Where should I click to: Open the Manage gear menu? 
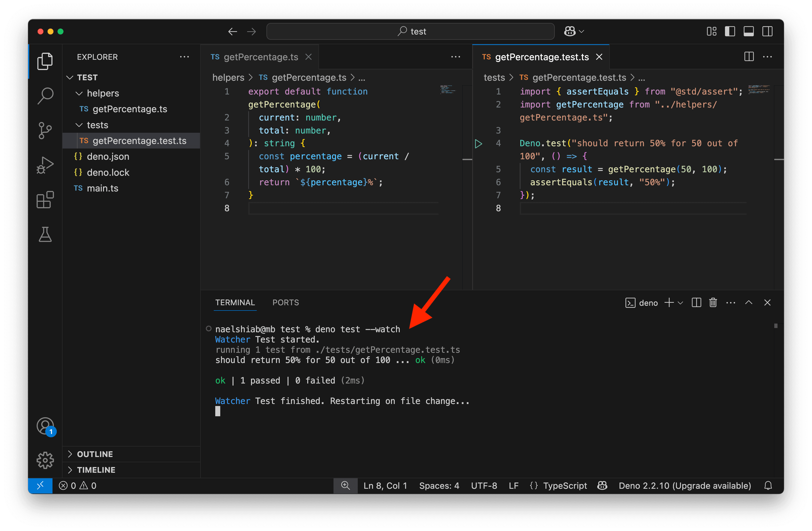pyautogui.click(x=45, y=460)
